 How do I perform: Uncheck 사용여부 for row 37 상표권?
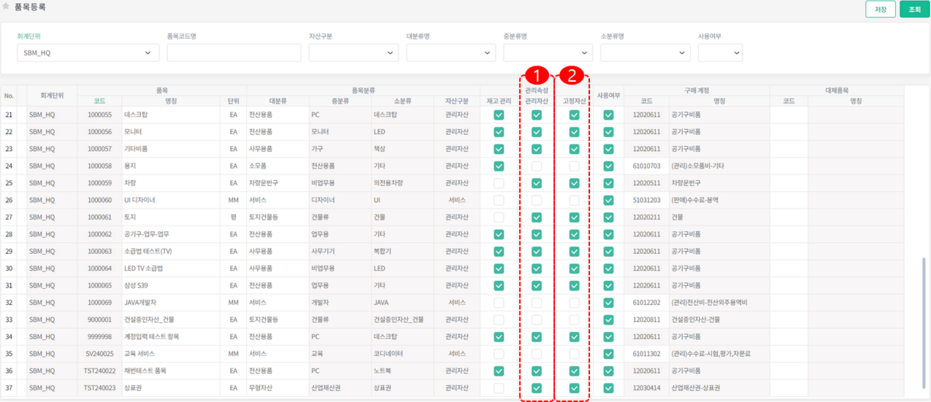tap(608, 388)
